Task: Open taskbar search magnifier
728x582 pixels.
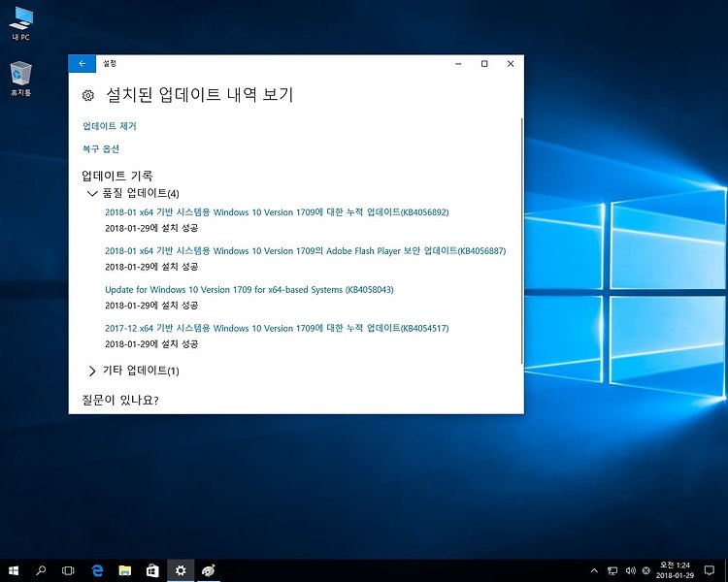Action: (41, 570)
